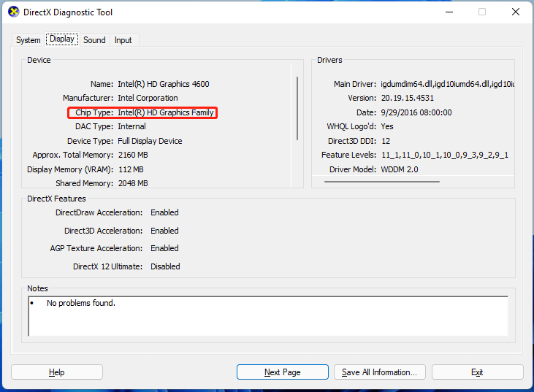
Task: Click the 'No problems found.' note
Action: pos(81,303)
